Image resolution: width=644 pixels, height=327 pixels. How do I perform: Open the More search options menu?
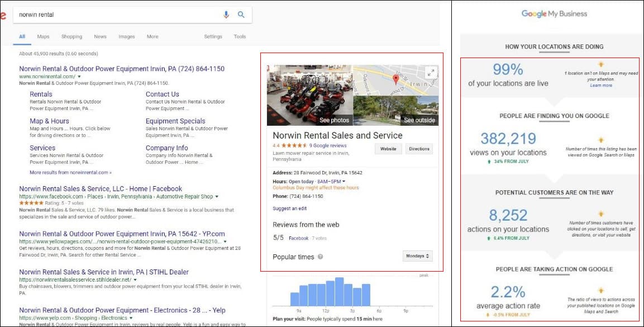click(x=152, y=36)
